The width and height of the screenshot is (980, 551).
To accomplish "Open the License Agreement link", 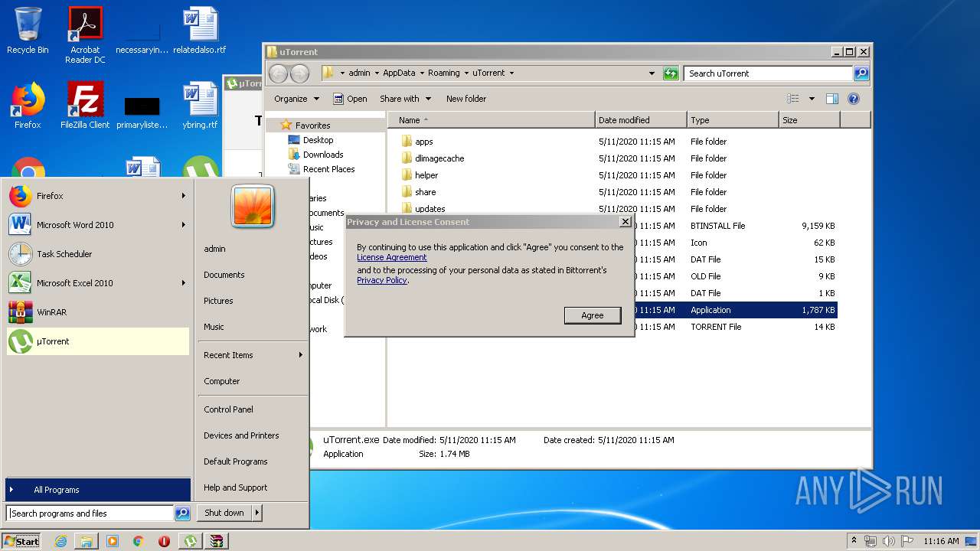I will [x=392, y=257].
